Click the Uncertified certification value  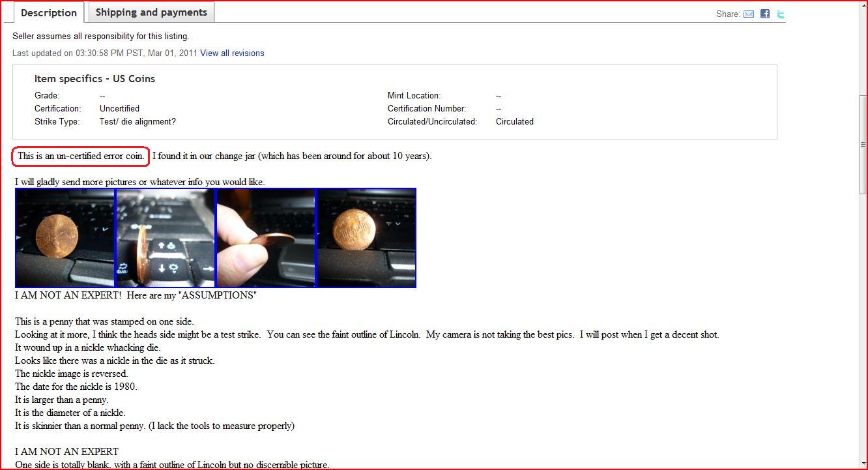[119, 109]
